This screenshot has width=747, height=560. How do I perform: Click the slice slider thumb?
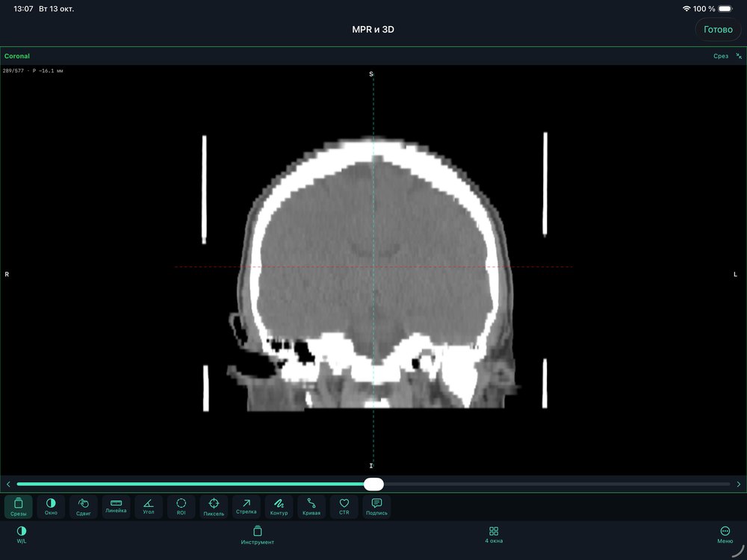373,485
